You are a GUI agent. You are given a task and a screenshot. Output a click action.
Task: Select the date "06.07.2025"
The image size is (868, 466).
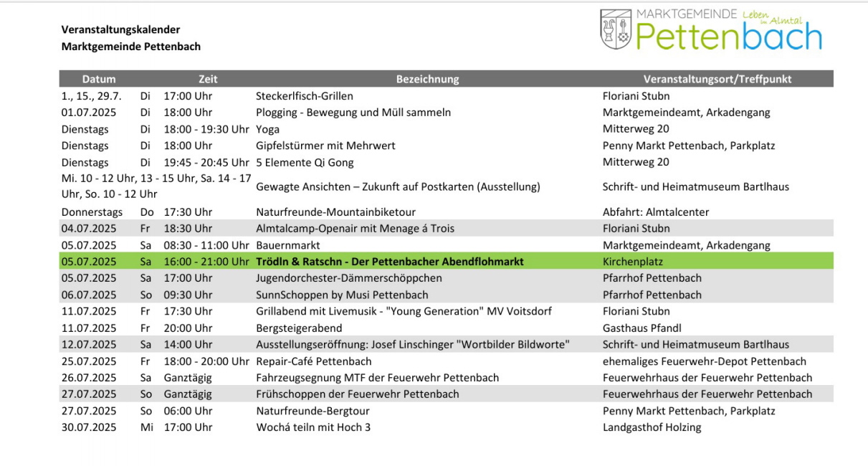(89, 295)
